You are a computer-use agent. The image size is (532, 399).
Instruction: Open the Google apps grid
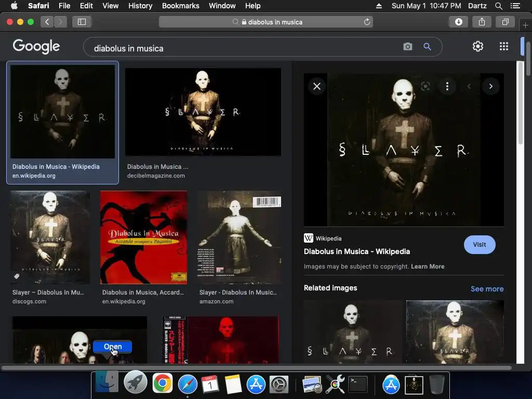pos(504,46)
